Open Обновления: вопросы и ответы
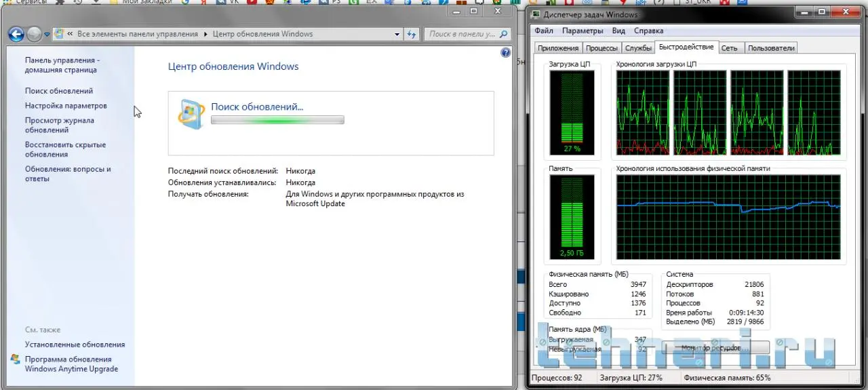The image size is (868, 390). click(x=68, y=174)
